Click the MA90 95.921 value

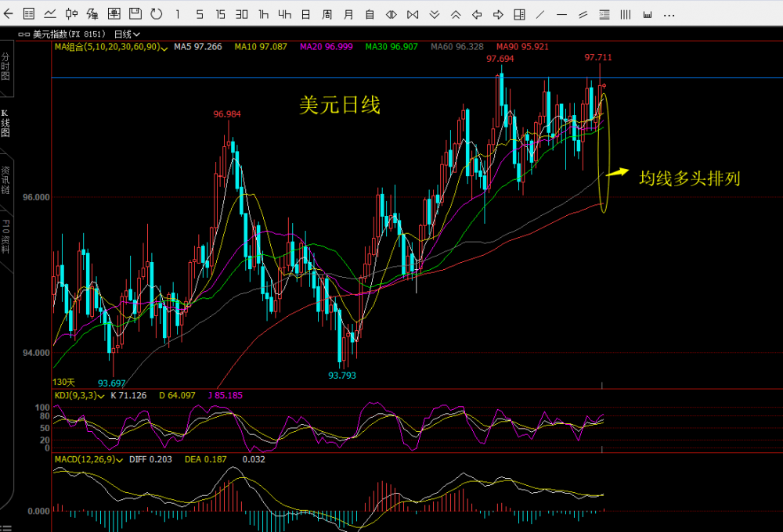pos(522,47)
